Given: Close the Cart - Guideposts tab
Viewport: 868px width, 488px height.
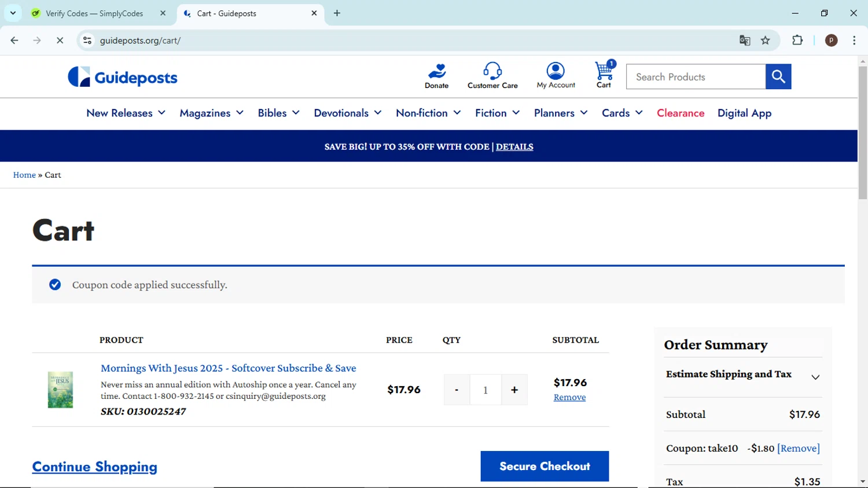Looking at the screenshot, I should pos(314,13).
